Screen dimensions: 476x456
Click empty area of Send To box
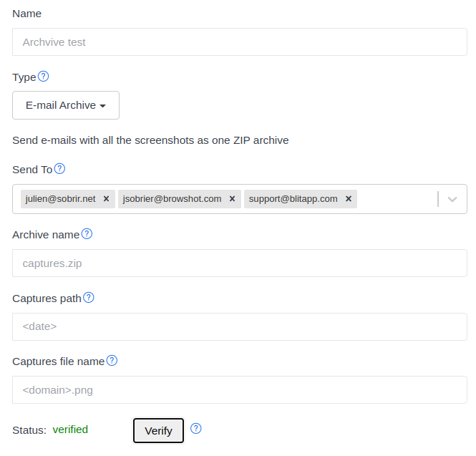[x=396, y=199]
